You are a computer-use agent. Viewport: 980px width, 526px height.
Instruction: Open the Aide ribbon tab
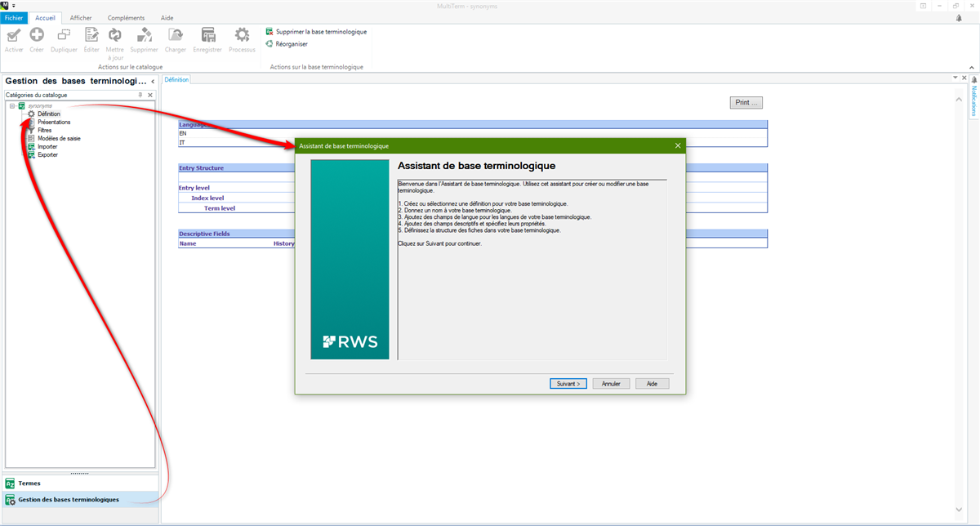(167, 18)
